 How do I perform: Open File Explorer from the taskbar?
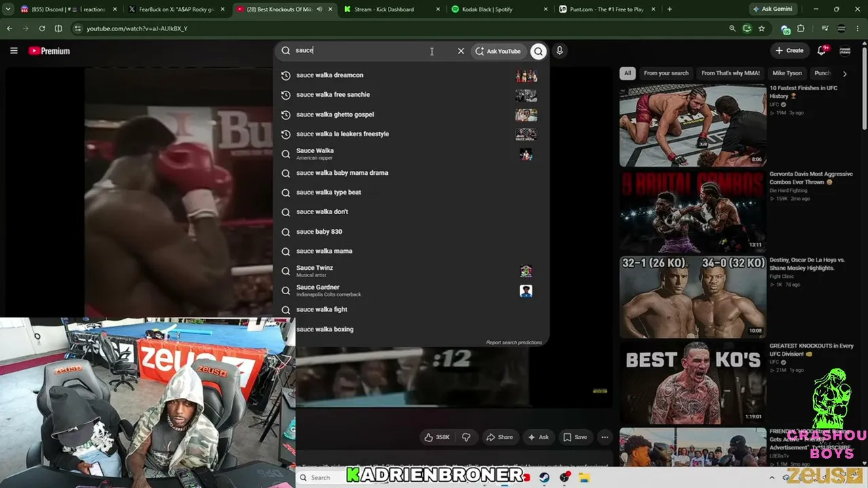click(x=584, y=478)
